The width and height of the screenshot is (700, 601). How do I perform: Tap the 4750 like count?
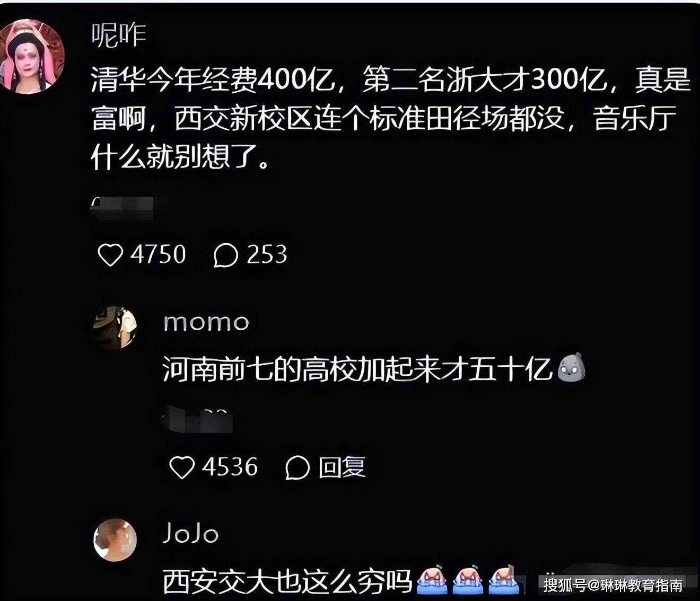(158, 254)
